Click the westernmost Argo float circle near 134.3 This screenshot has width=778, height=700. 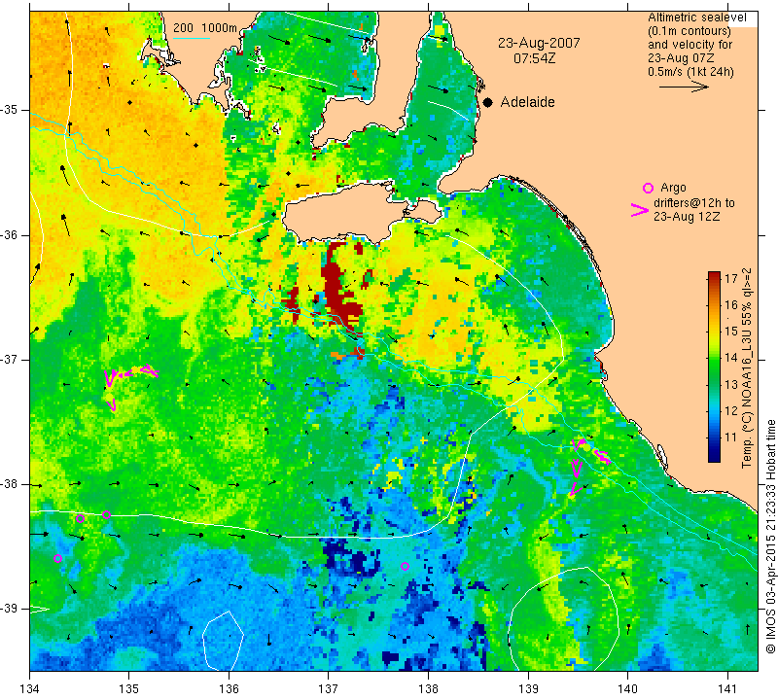pos(57,558)
